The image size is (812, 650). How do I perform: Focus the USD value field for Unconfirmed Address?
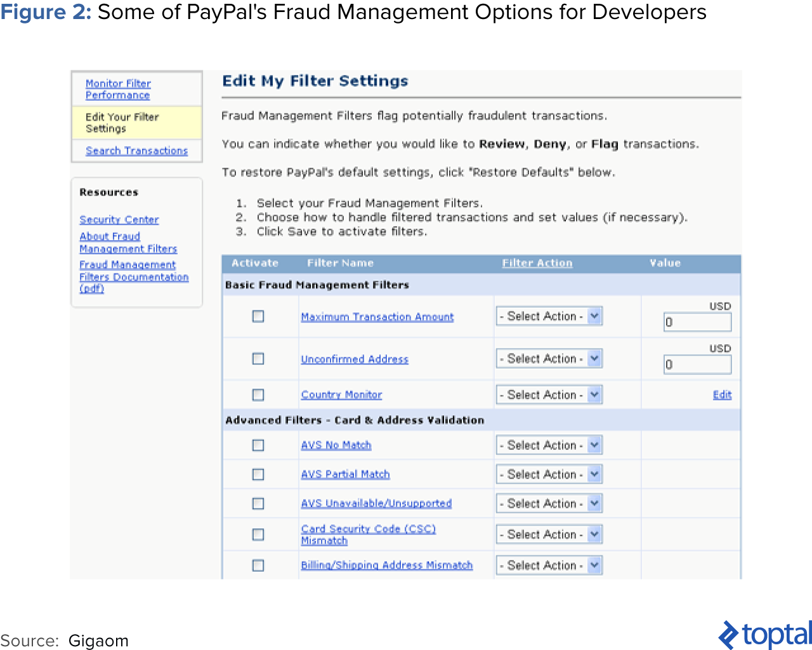click(697, 365)
